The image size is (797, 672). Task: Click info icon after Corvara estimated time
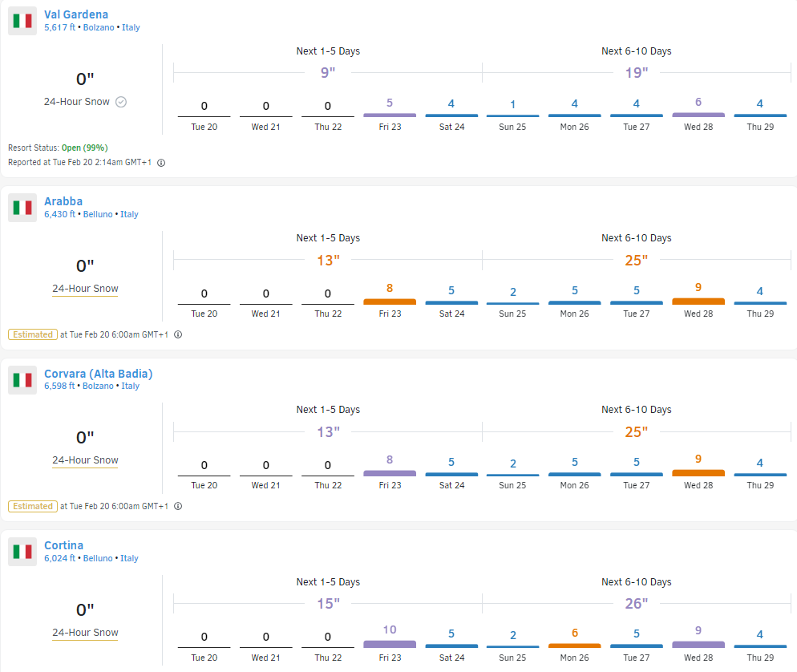[x=178, y=507]
